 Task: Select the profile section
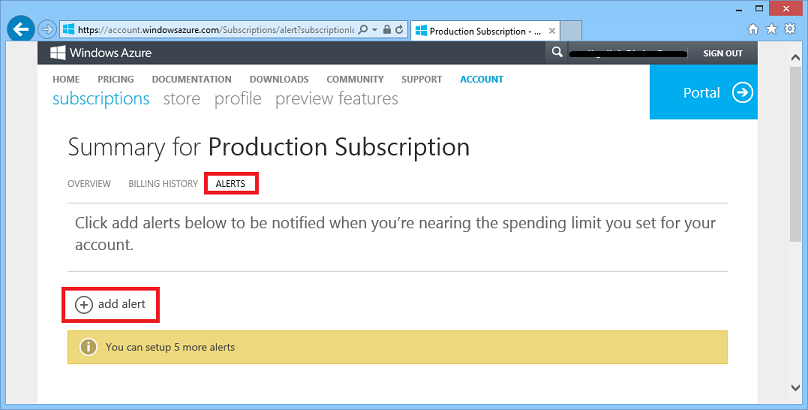pos(238,98)
